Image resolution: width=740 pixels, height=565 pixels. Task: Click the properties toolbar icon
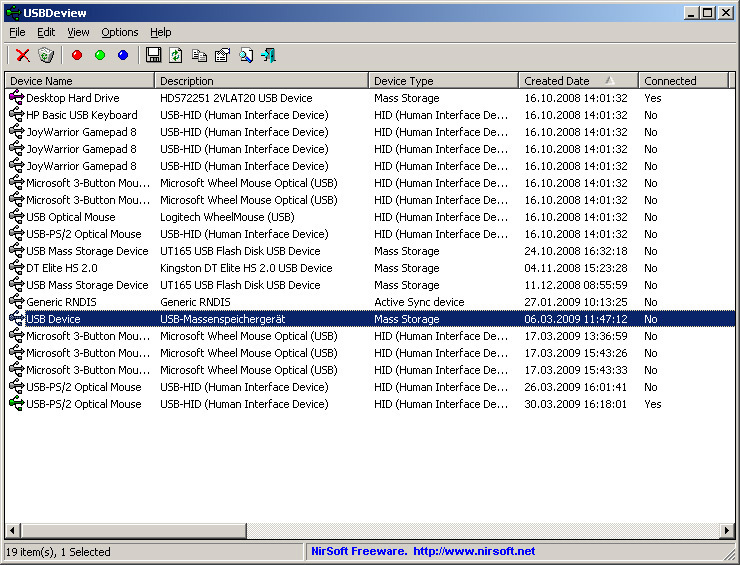point(222,55)
